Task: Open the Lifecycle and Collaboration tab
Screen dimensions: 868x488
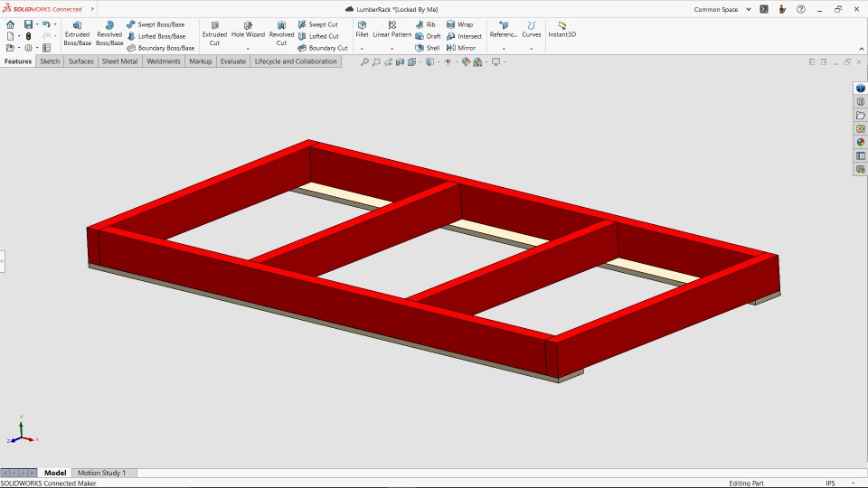Action: click(x=296, y=61)
